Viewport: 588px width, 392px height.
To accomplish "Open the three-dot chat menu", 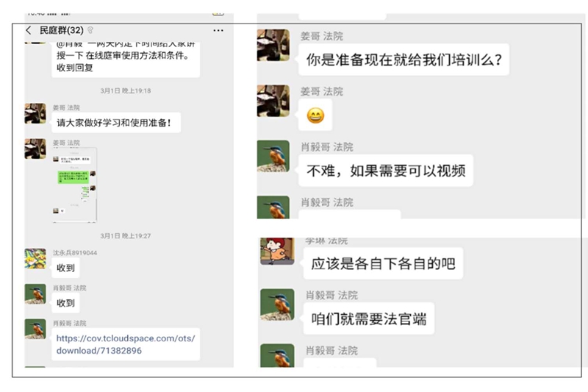I will 218,30.
